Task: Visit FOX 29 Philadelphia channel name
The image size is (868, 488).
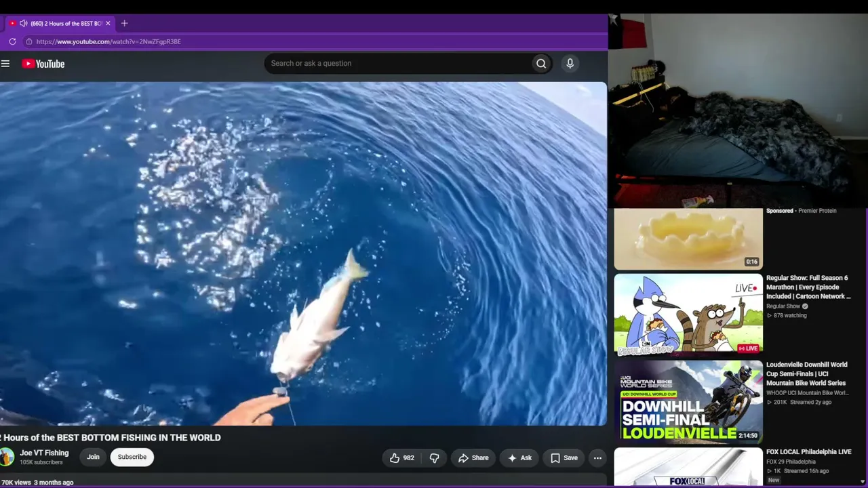Action: click(x=791, y=462)
